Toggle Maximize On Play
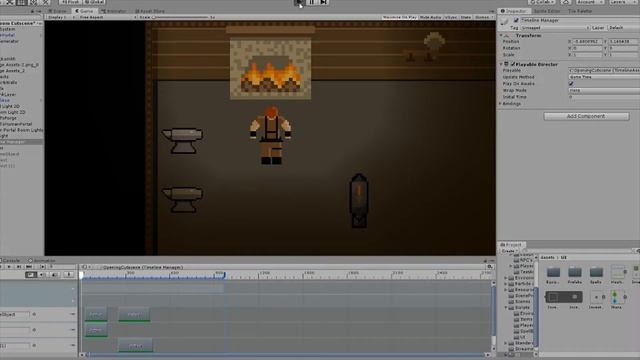The image size is (640, 360). tap(400, 18)
